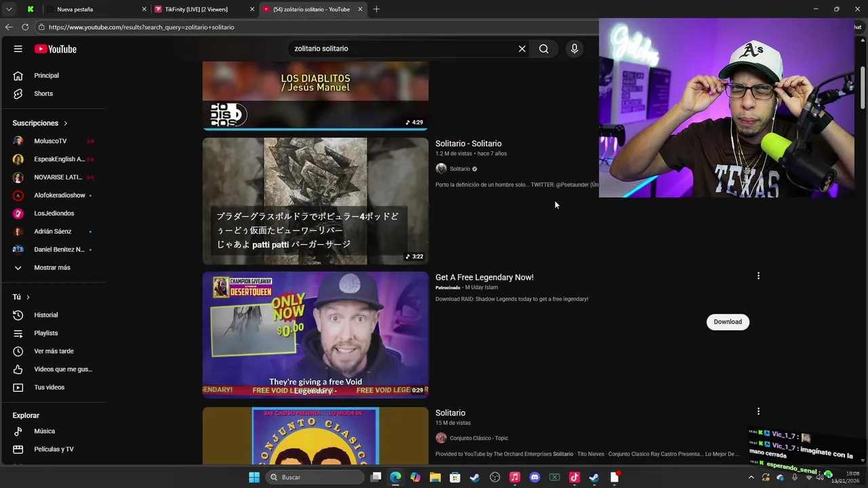Open Ver más tarde list
868x488 pixels.
click(53, 351)
